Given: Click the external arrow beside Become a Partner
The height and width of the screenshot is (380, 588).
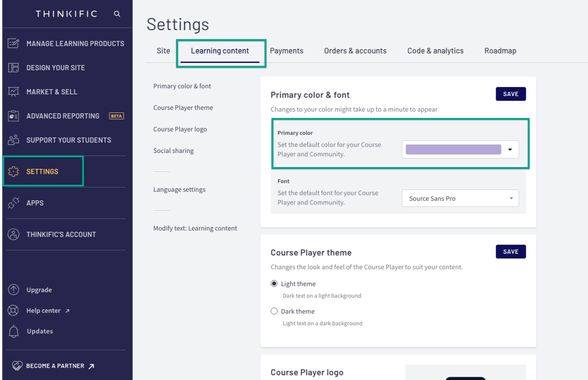Looking at the screenshot, I should [91, 366].
